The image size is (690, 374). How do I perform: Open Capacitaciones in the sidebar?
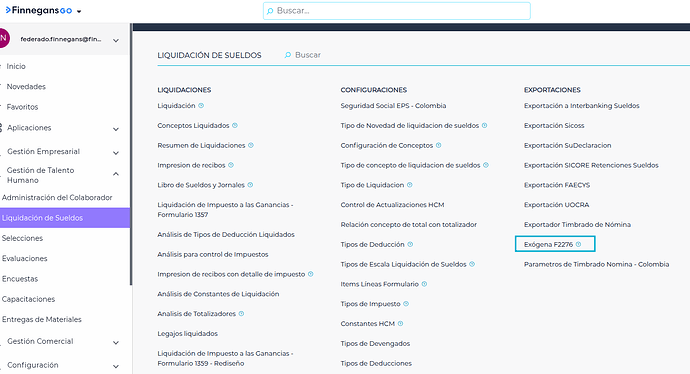29,299
